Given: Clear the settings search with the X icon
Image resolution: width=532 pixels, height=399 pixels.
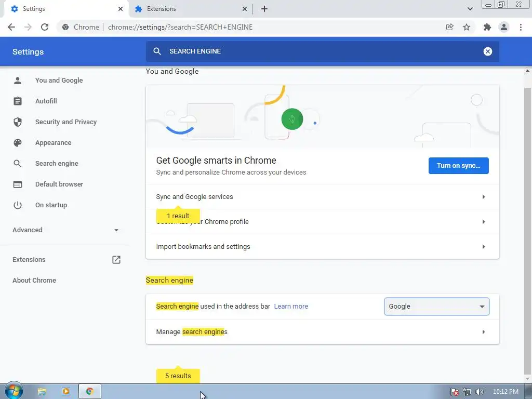Looking at the screenshot, I should pos(487,51).
